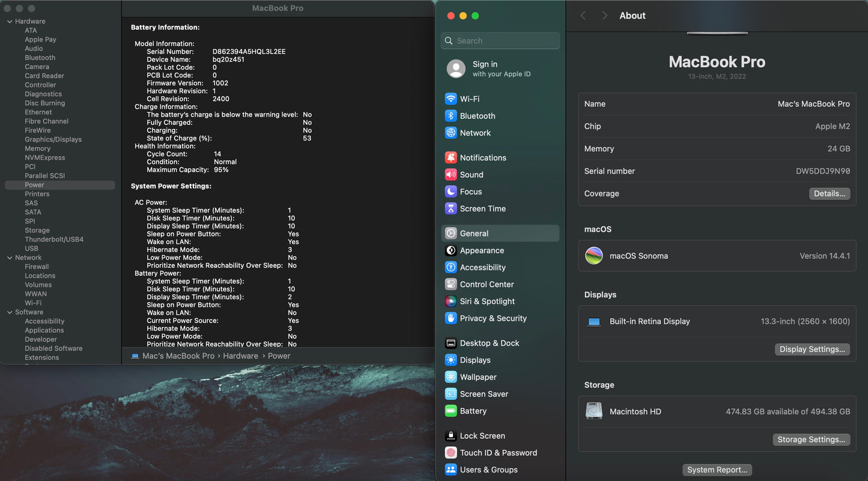The width and height of the screenshot is (868, 481).
Task: Collapse the Hardware section in System Information
Action: tap(10, 22)
